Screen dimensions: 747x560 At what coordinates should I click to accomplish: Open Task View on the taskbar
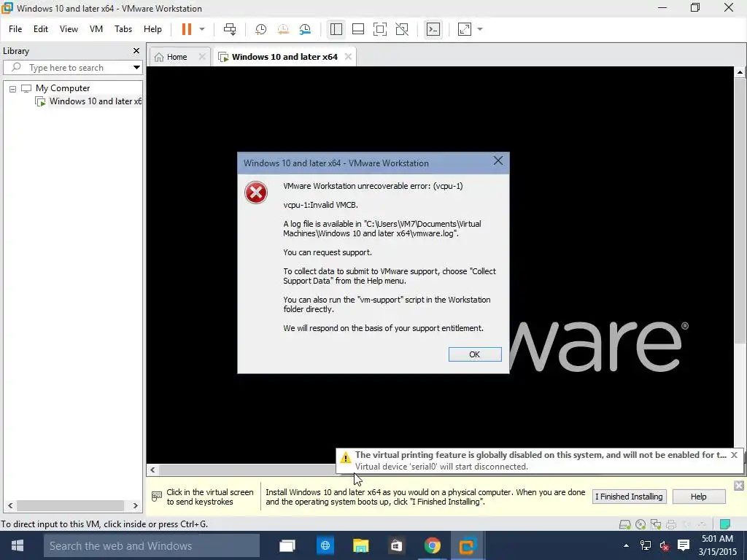[287, 545]
